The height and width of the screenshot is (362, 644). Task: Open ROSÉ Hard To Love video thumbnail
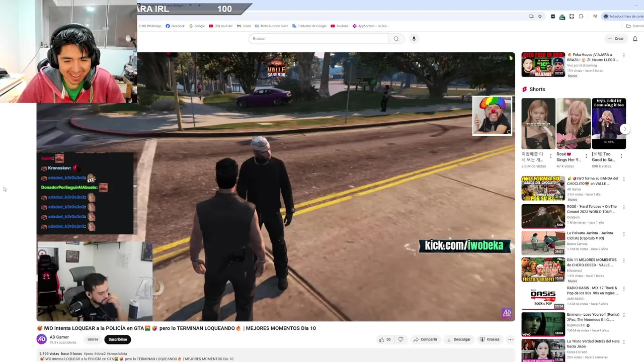pyautogui.click(x=543, y=216)
